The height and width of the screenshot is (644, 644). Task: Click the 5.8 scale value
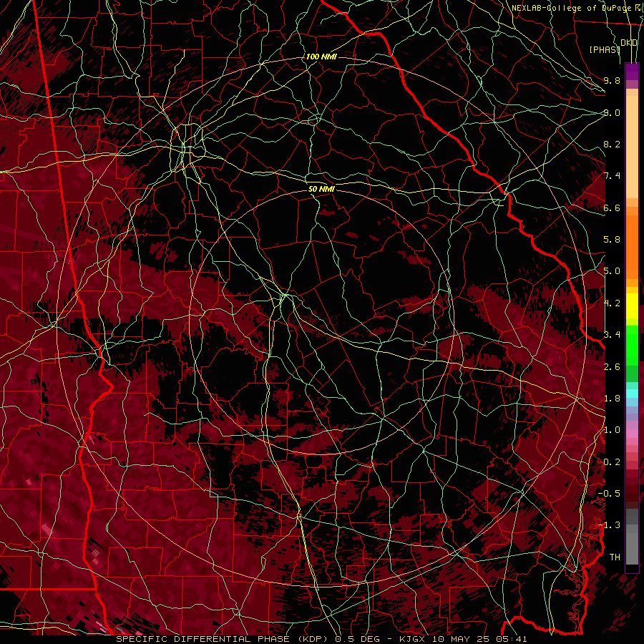pyautogui.click(x=612, y=240)
